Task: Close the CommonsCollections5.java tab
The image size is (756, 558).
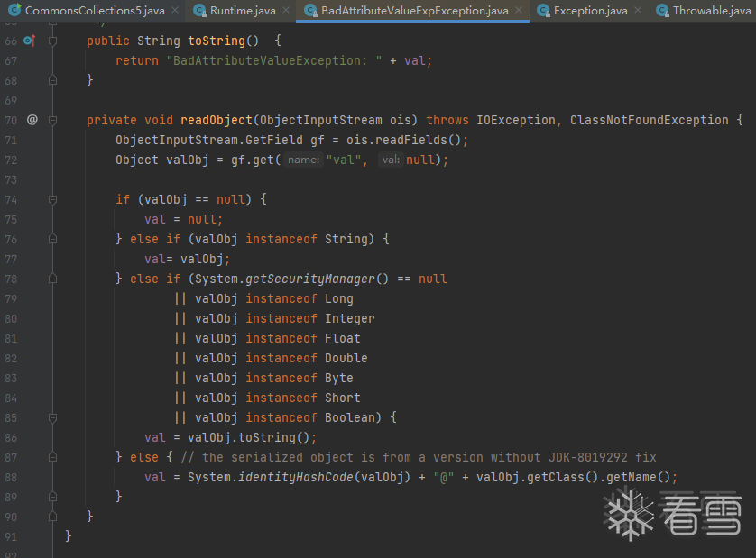Action: click(x=175, y=10)
